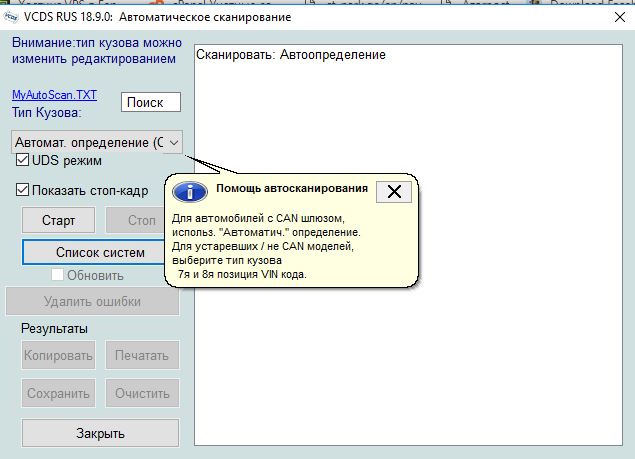The width and height of the screenshot is (635, 459).
Task: Toggle Показать стоп-кадр checkbox
Action: 22,190
